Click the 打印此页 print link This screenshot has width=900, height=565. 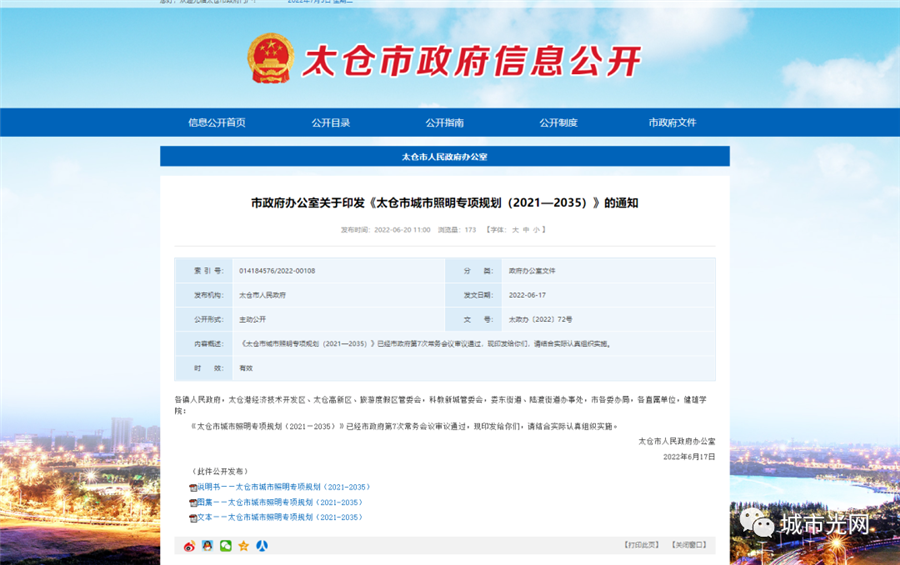(642, 545)
